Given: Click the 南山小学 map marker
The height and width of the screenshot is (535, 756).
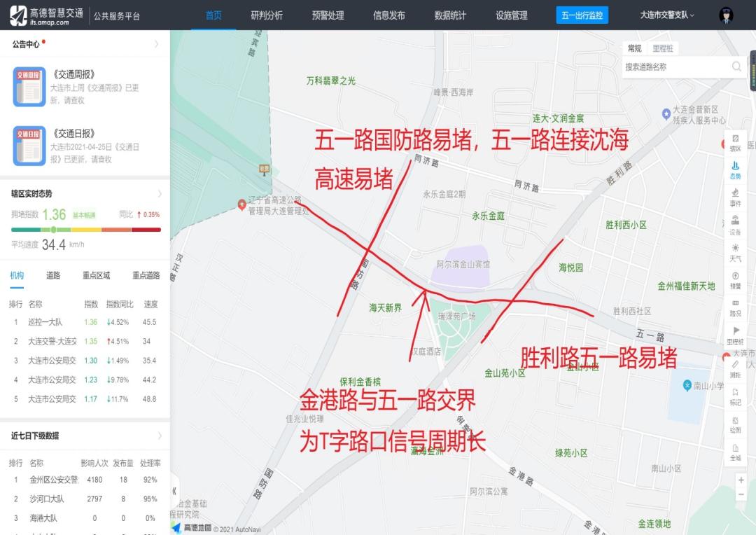Looking at the screenshot, I should (687, 385).
